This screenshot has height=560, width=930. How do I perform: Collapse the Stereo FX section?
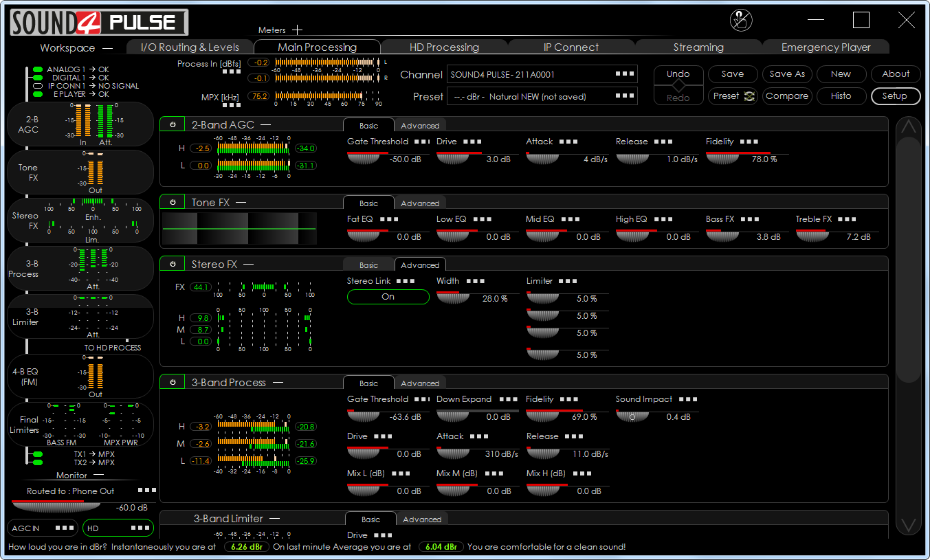pyautogui.click(x=249, y=265)
